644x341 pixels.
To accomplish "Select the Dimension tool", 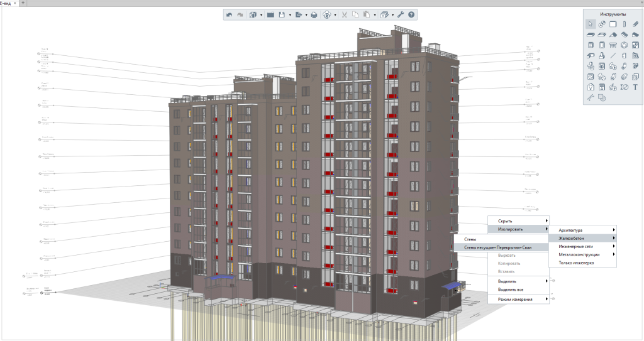I will click(625, 87).
